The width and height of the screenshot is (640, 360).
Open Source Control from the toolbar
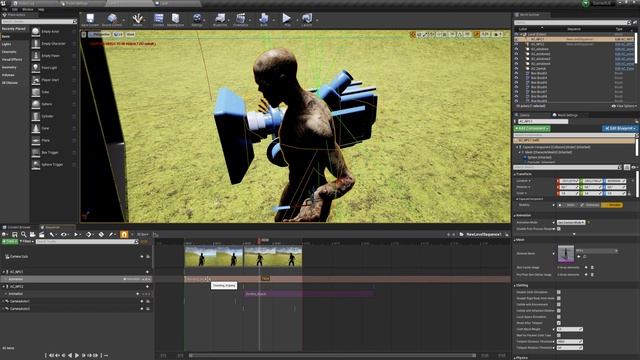pyautogui.click(x=112, y=19)
